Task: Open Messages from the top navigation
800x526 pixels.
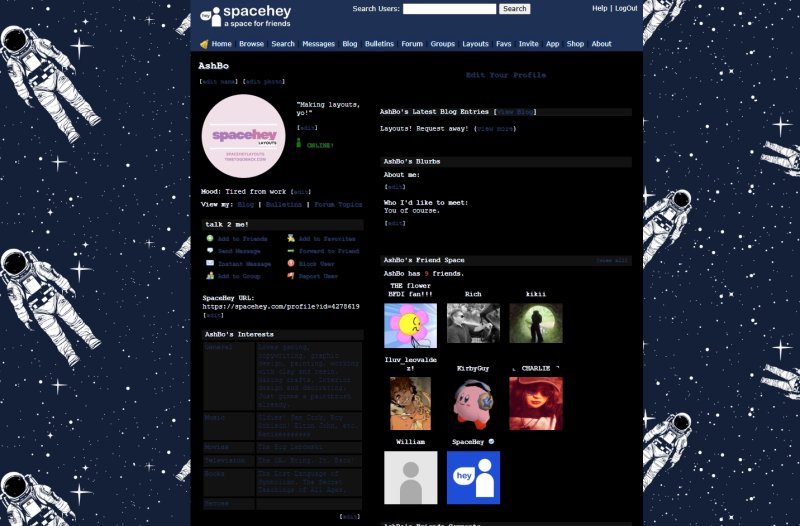Action: [x=318, y=44]
